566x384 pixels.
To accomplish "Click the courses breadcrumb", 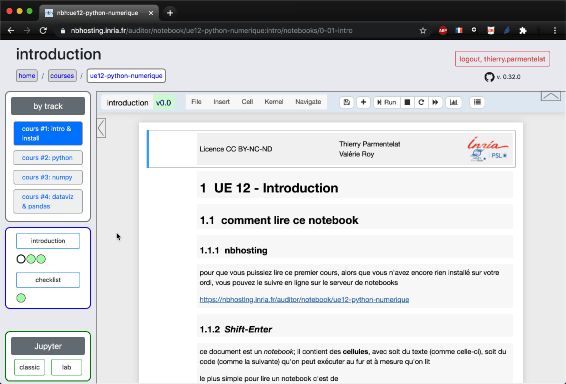I will [62, 76].
